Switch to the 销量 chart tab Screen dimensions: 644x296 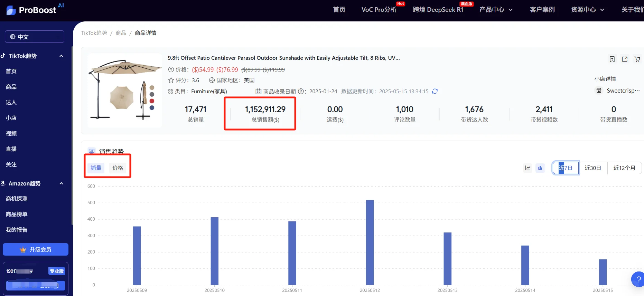pos(96,168)
